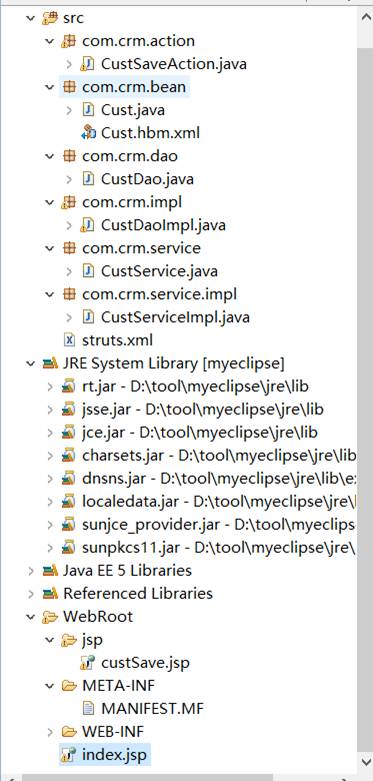Click the META-INF folder icon
373x781 pixels.
(69, 686)
